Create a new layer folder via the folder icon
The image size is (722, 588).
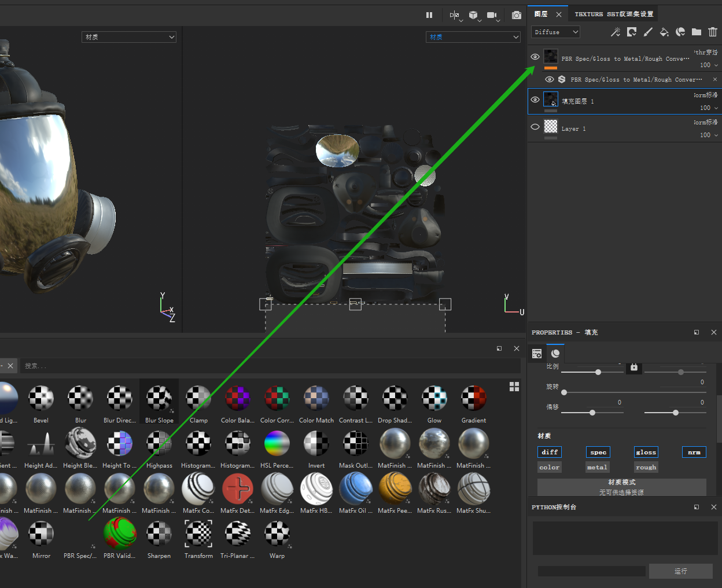(697, 32)
